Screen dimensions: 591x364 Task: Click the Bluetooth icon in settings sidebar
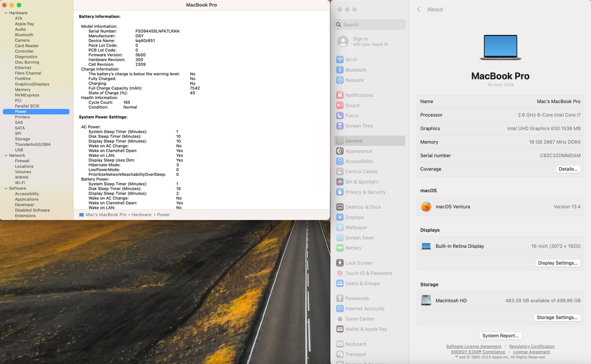point(339,70)
